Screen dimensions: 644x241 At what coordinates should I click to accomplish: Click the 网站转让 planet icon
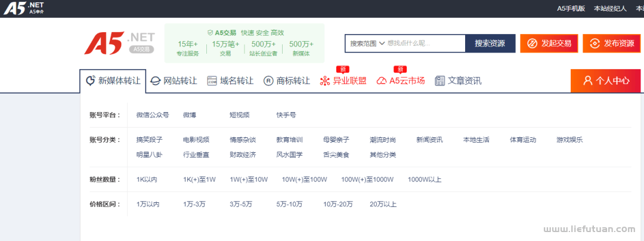coord(155,81)
